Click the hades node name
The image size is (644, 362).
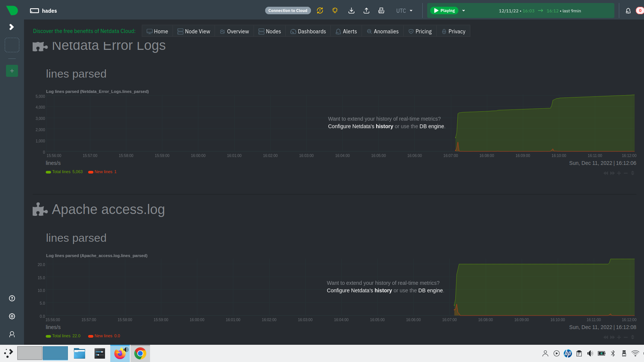click(x=49, y=11)
